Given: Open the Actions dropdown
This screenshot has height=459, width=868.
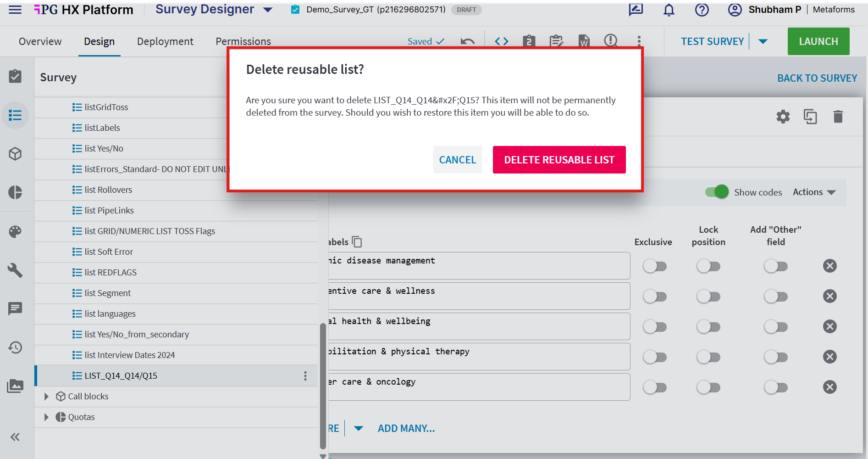Looking at the screenshot, I should [x=815, y=192].
